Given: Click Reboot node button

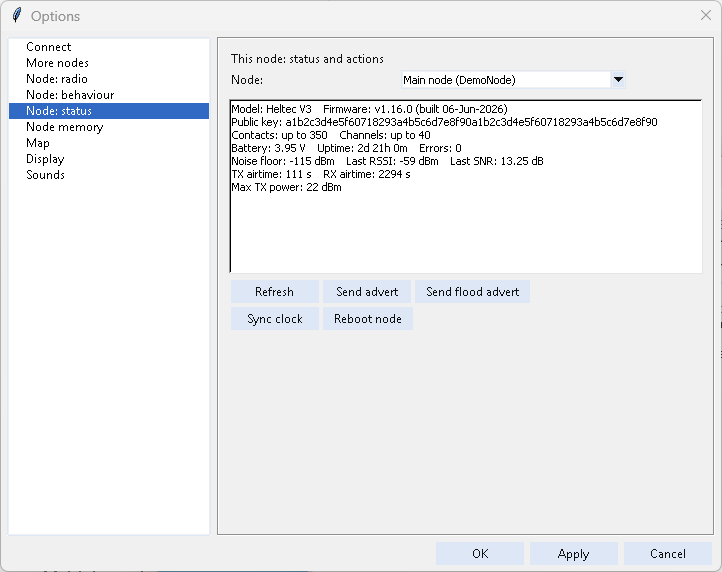Looking at the screenshot, I should coord(367,319).
